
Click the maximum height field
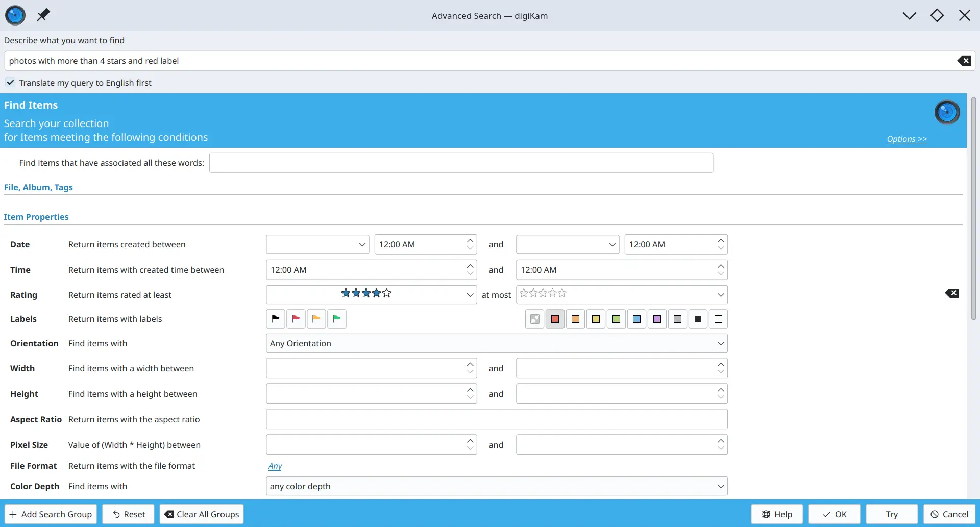click(x=622, y=394)
